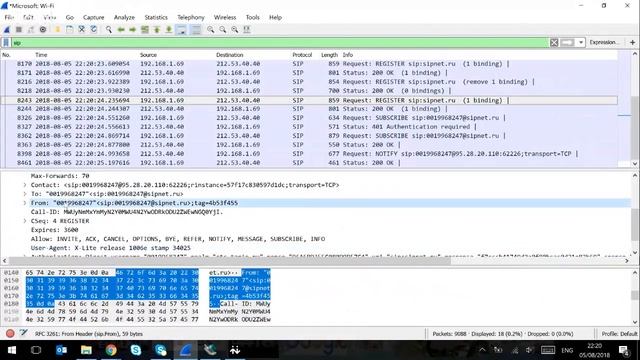The image size is (640, 360).
Task: Open the Analyze menu
Action: (x=124, y=18)
